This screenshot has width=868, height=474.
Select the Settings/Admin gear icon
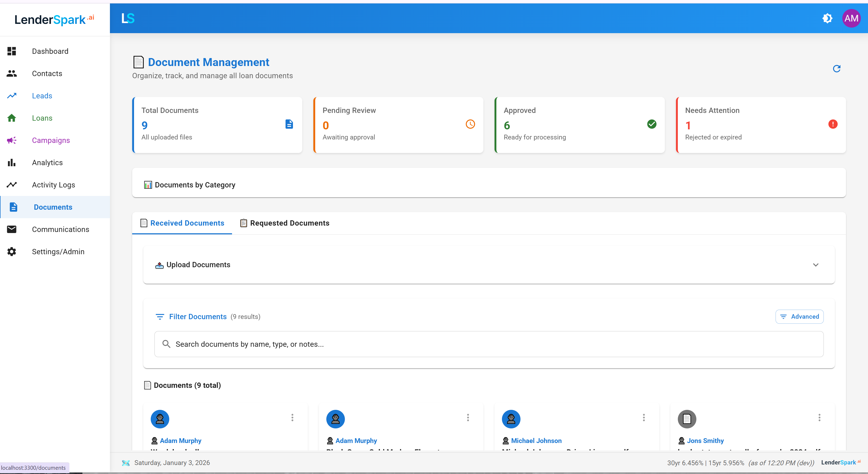[12, 252]
